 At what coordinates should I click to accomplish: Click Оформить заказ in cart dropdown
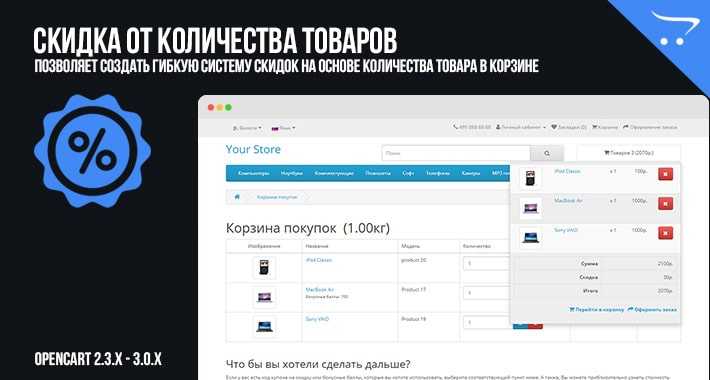point(652,310)
